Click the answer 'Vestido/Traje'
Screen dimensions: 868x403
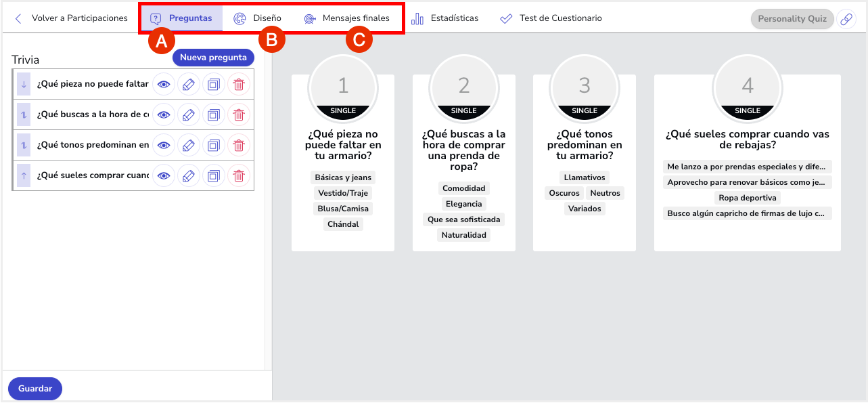point(343,193)
